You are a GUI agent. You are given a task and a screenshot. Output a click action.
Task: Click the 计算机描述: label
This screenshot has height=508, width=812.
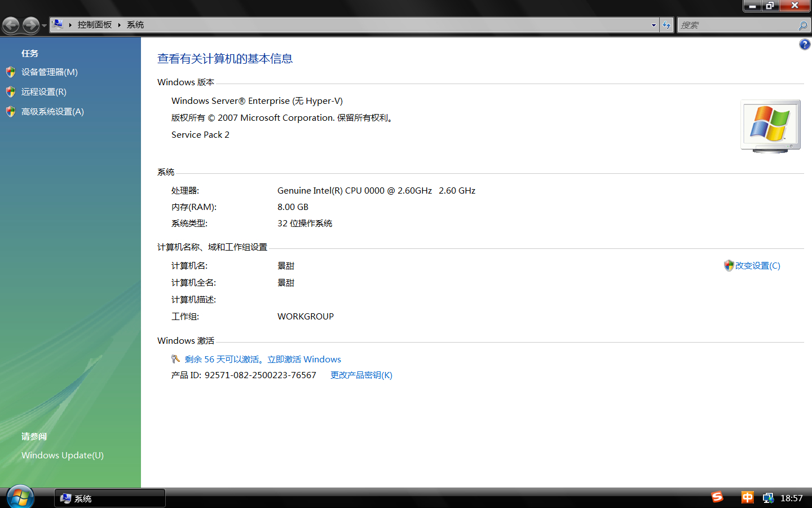194,300
